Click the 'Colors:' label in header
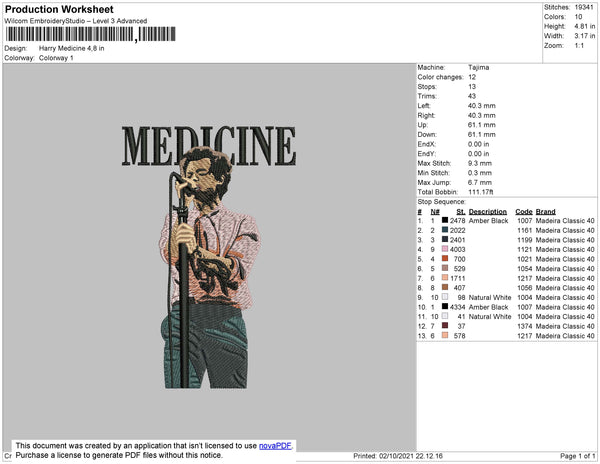 555,17
